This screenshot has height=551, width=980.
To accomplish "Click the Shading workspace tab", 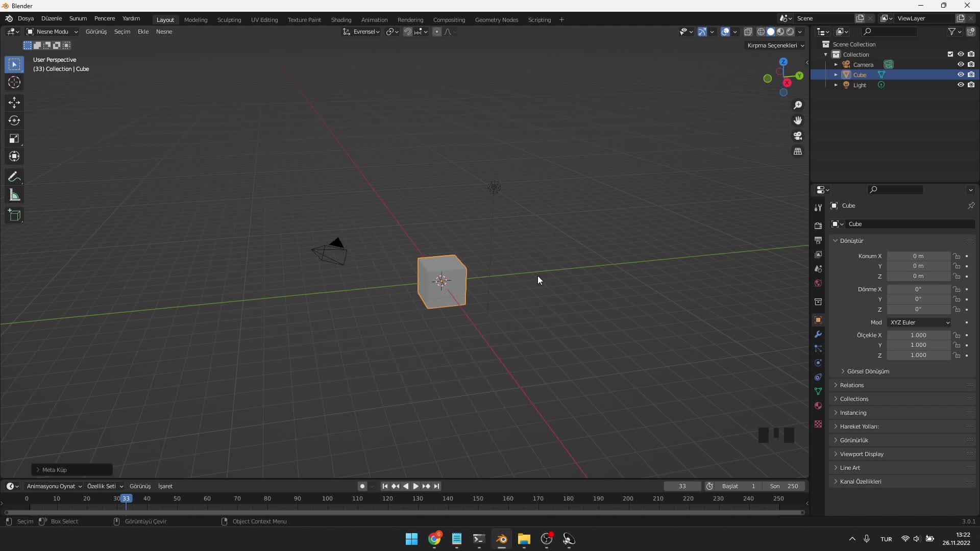I will click(340, 19).
